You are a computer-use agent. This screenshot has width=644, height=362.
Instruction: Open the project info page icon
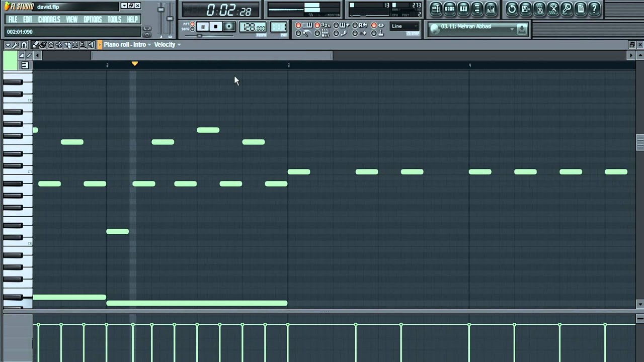(x=580, y=8)
